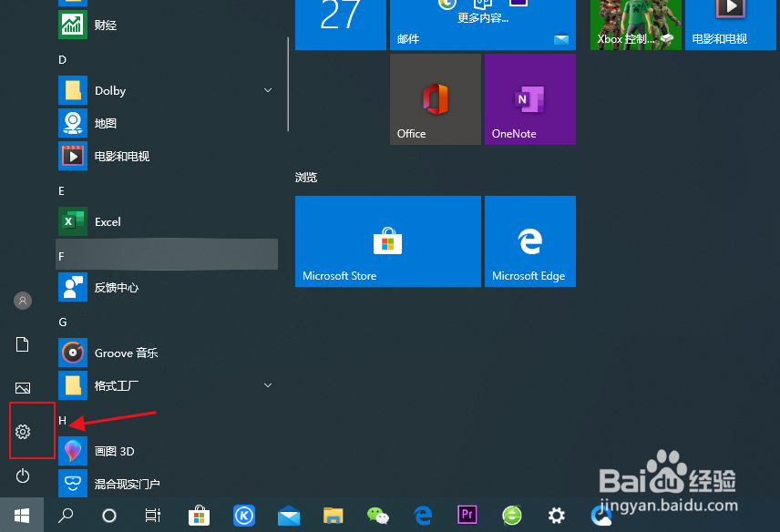Open the Settings gear in Start sidebar

(x=23, y=431)
